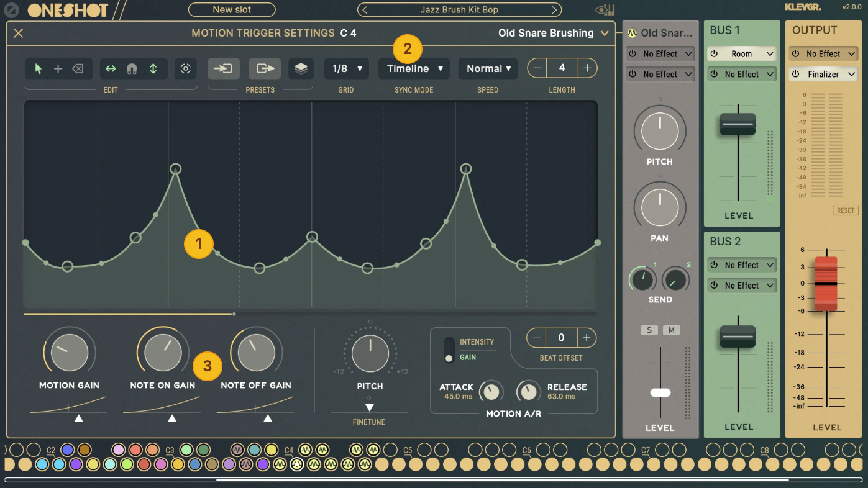Open the Grid 1/8 dropdown
868x488 pixels.
346,69
